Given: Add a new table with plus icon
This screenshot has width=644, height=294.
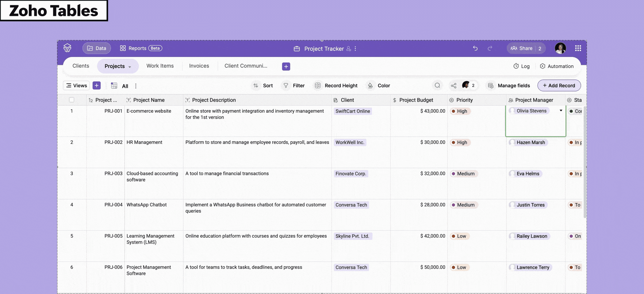Looking at the screenshot, I should [286, 66].
